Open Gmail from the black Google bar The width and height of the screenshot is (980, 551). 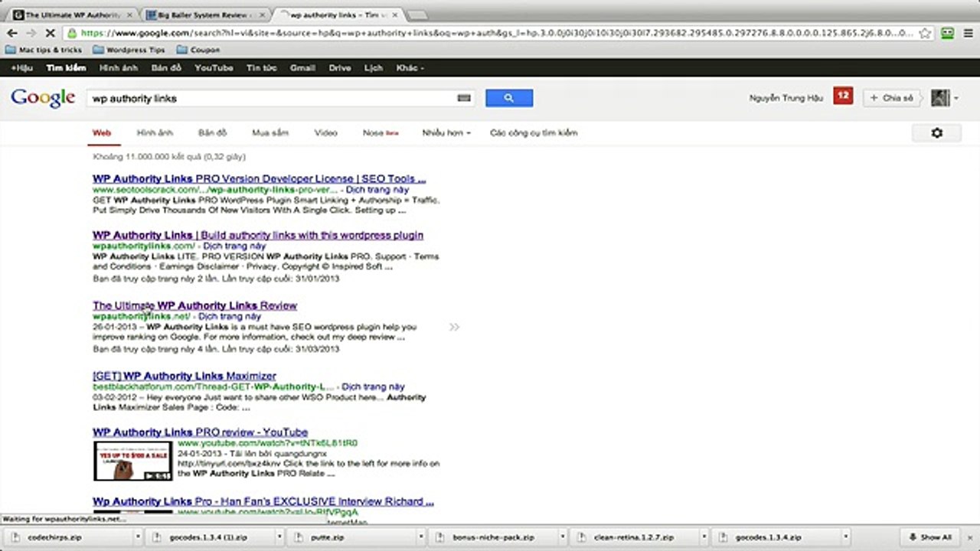coord(302,68)
